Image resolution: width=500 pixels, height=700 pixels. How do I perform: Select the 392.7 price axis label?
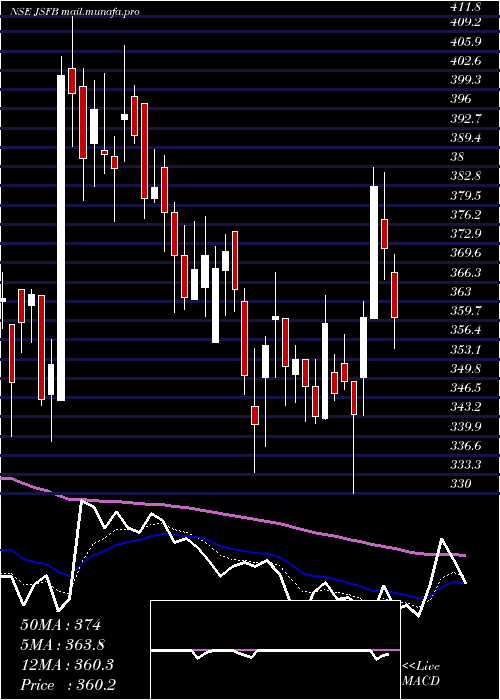tap(466, 118)
